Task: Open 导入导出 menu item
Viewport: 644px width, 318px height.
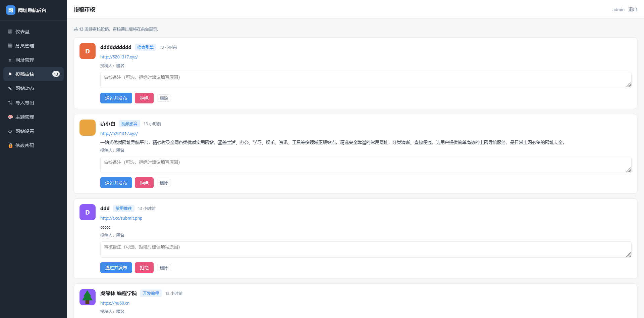Action: (x=34, y=103)
